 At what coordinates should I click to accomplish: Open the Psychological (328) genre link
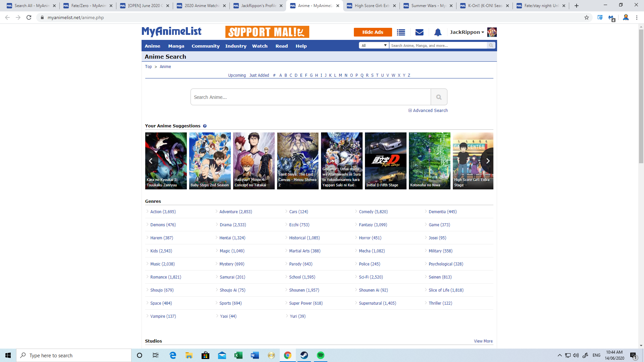click(446, 264)
